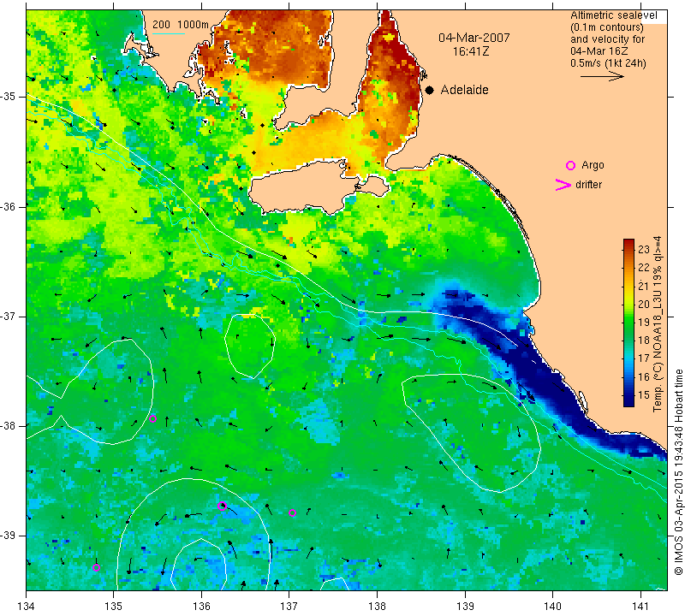Click the drifter legend label
This screenshot has width=685, height=616.
pyautogui.click(x=588, y=185)
